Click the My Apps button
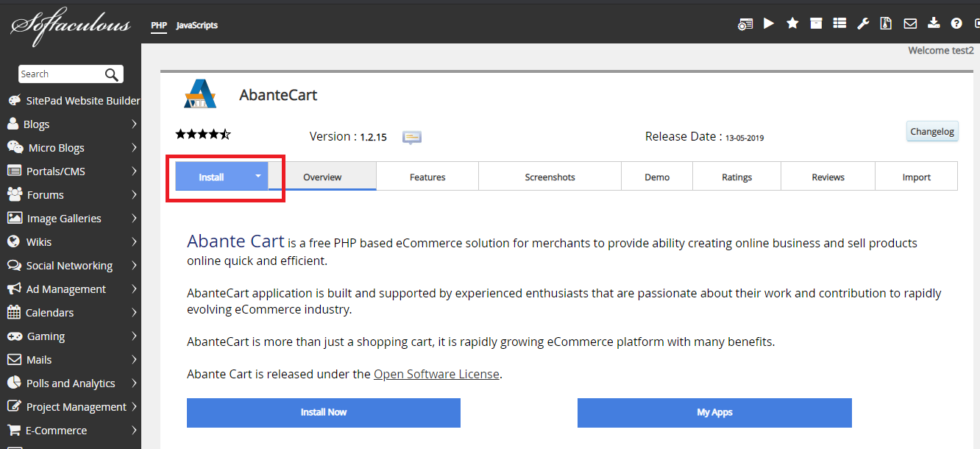980x449 pixels. click(714, 412)
